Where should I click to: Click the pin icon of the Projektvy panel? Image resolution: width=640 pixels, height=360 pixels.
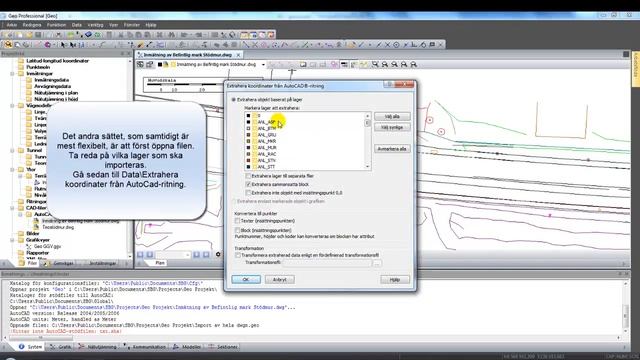point(122,53)
